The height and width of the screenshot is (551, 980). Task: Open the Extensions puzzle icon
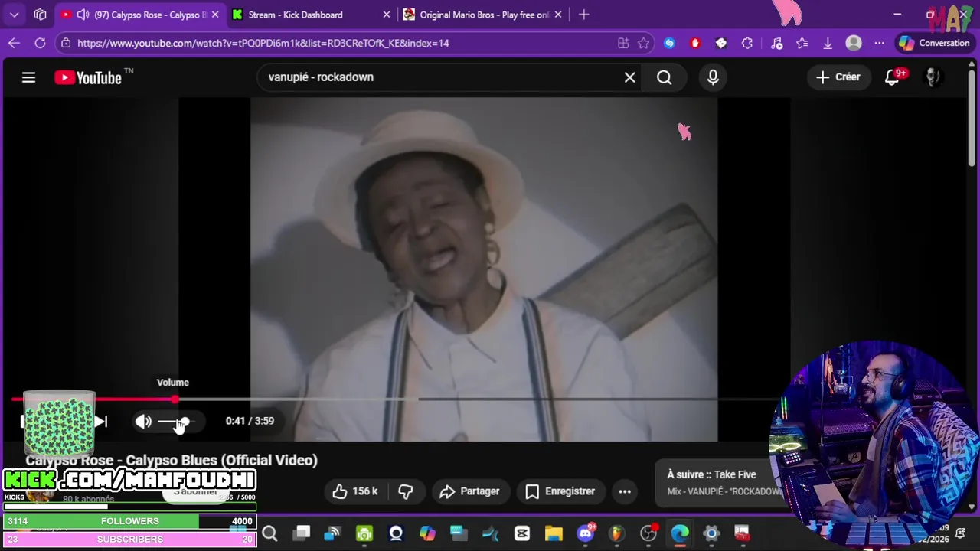pos(747,43)
